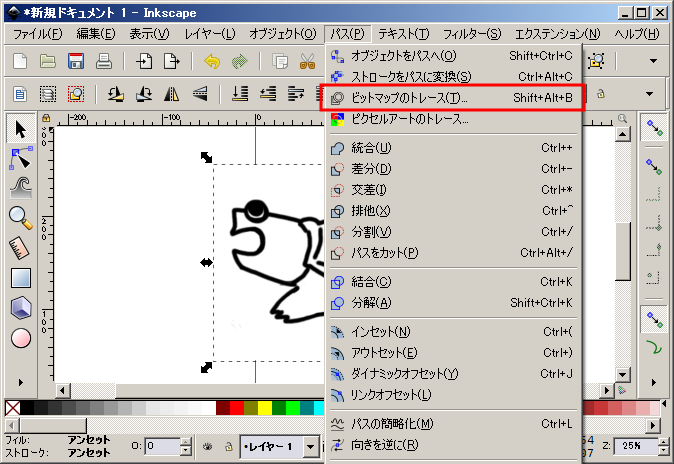Viewport: 674px width, 464px height.
Task: Expand snap bar overflow arrow
Action: tap(654, 382)
